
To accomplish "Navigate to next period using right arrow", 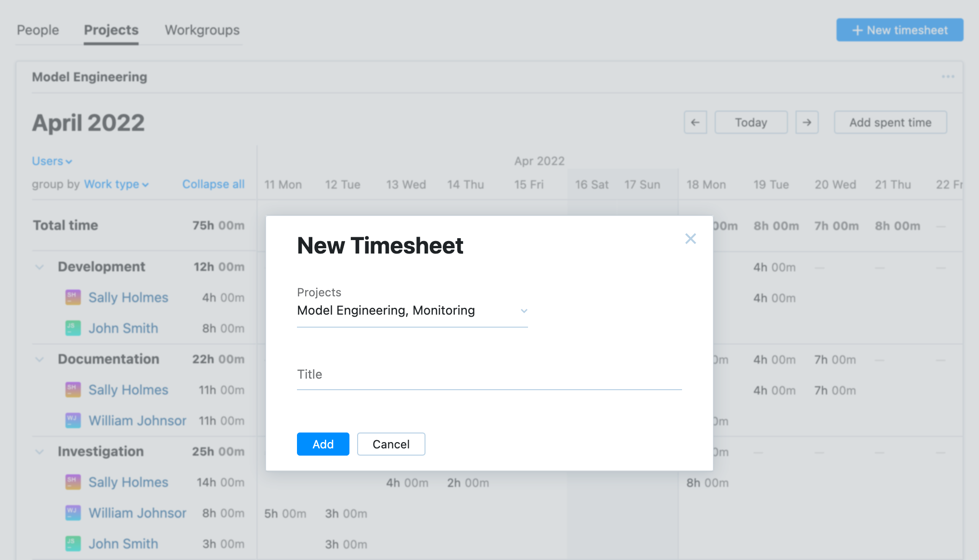I will [807, 122].
